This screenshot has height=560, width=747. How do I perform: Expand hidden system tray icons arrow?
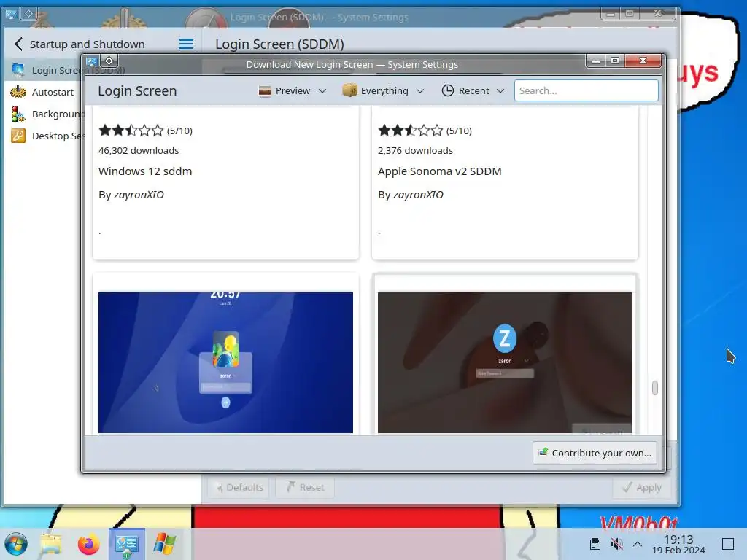click(x=638, y=544)
